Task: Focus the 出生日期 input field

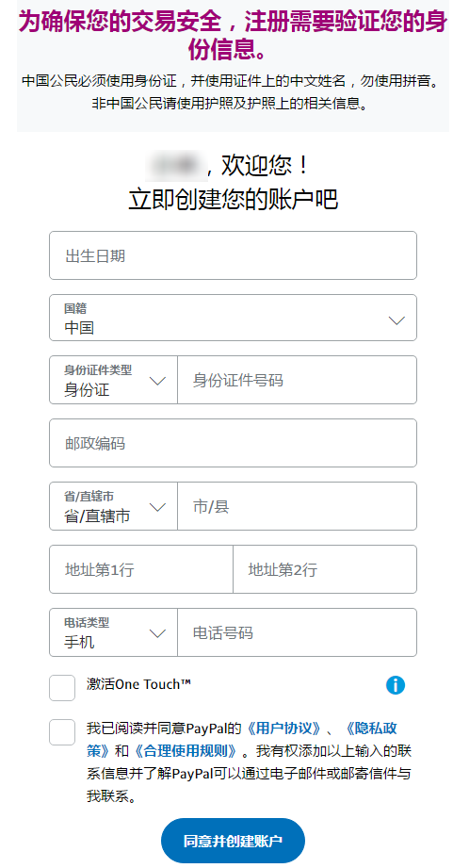Action: (x=233, y=255)
